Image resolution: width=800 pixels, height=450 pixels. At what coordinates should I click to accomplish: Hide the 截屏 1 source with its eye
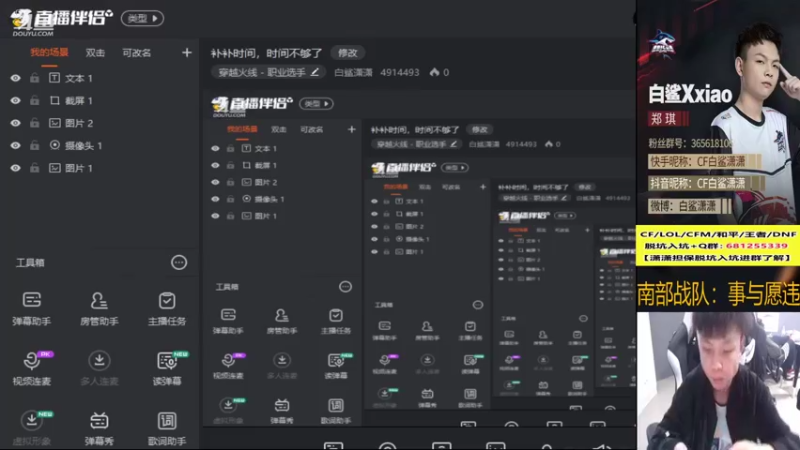pos(15,101)
